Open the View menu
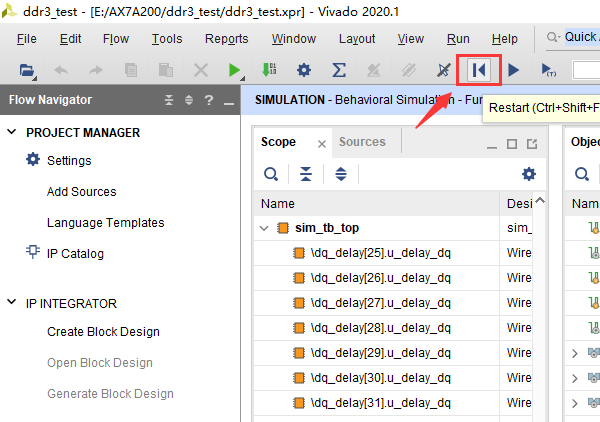The image size is (600, 422). [x=411, y=39]
